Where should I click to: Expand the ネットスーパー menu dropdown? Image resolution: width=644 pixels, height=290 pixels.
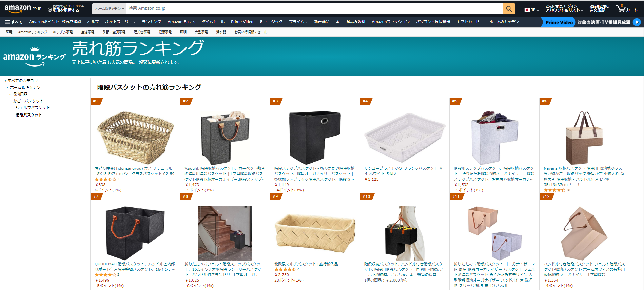120,22
